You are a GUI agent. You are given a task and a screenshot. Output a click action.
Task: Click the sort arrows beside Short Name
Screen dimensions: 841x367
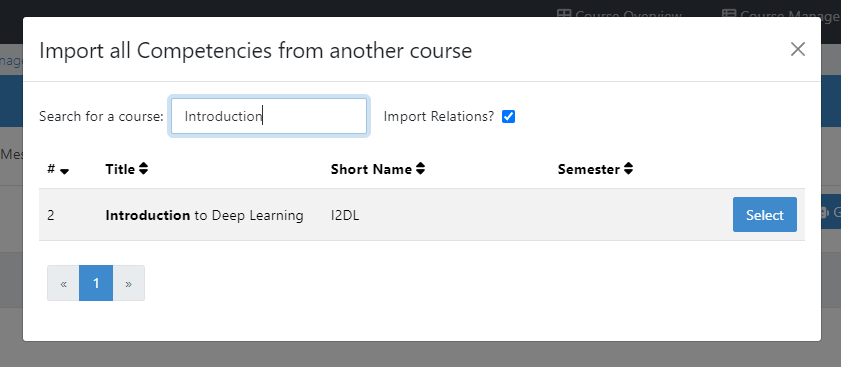pyautogui.click(x=420, y=168)
